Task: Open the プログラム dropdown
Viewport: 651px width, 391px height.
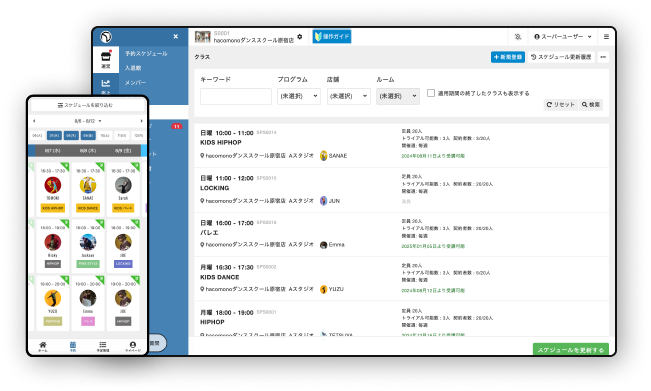Action: pyautogui.click(x=299, y=96)
